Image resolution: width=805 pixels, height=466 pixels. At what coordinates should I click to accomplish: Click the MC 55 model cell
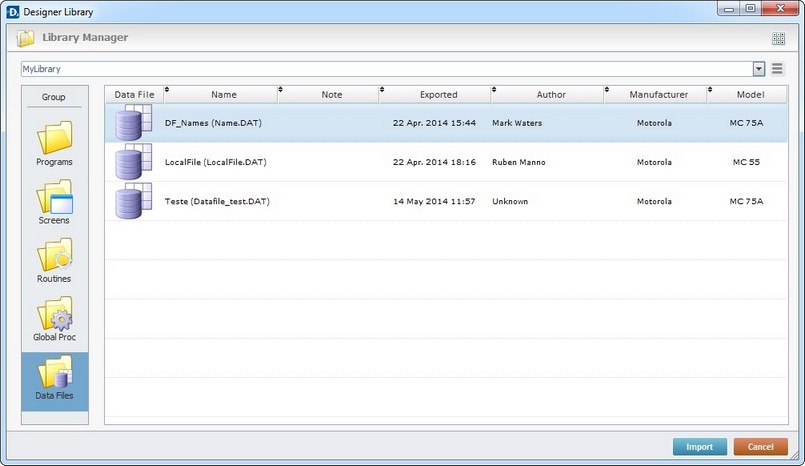coord(746,162)
